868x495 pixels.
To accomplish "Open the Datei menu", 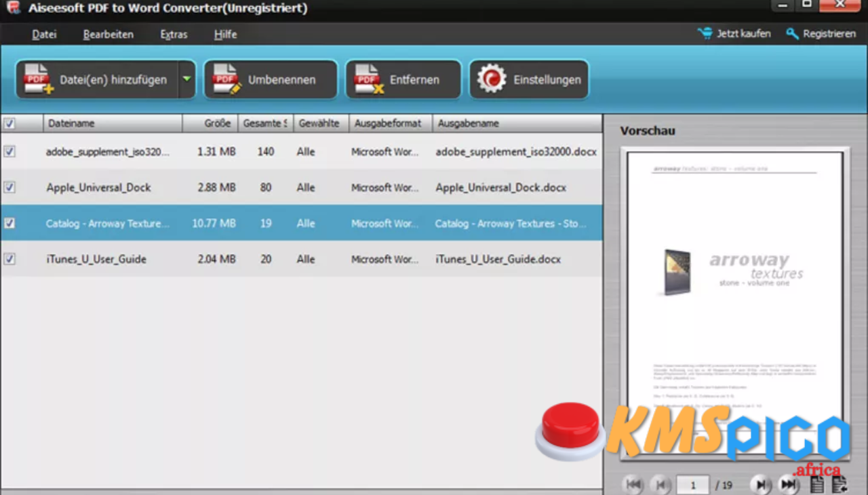I will pyautogui.click(x=44, y=34).
